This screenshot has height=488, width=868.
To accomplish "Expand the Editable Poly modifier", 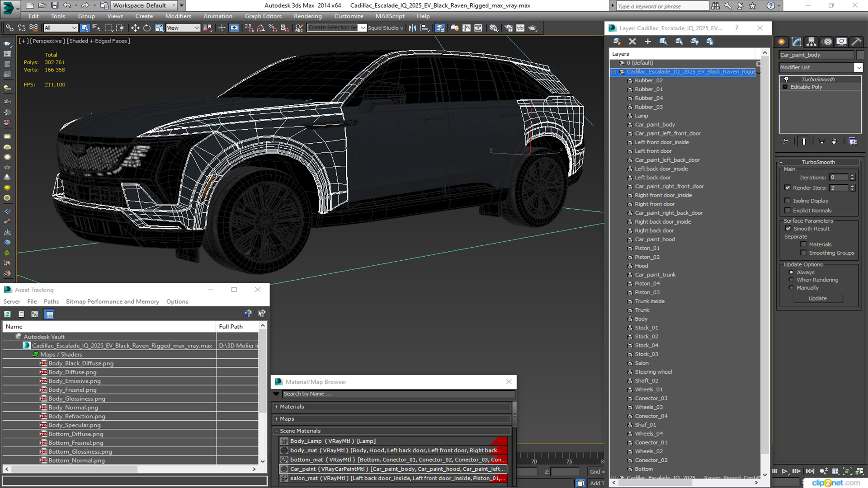I will pyautogui.click(x=785, y=87).
